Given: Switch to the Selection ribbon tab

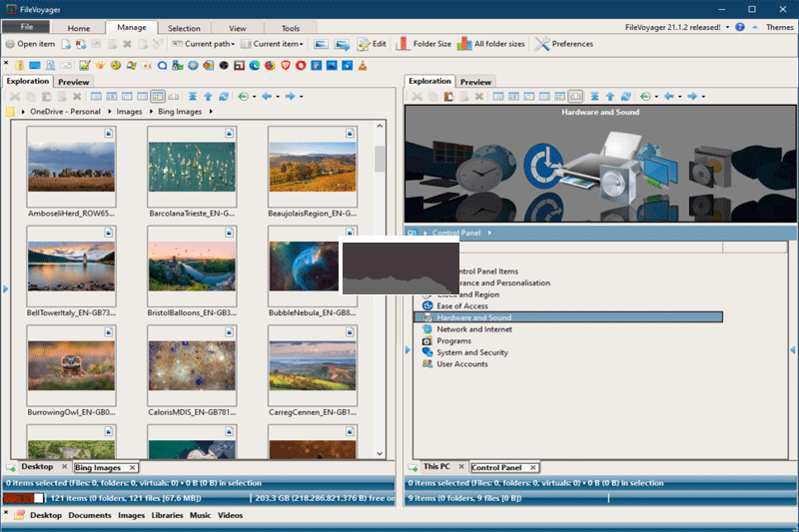Looking at the screenshot, I should click(x=184, y=28).
